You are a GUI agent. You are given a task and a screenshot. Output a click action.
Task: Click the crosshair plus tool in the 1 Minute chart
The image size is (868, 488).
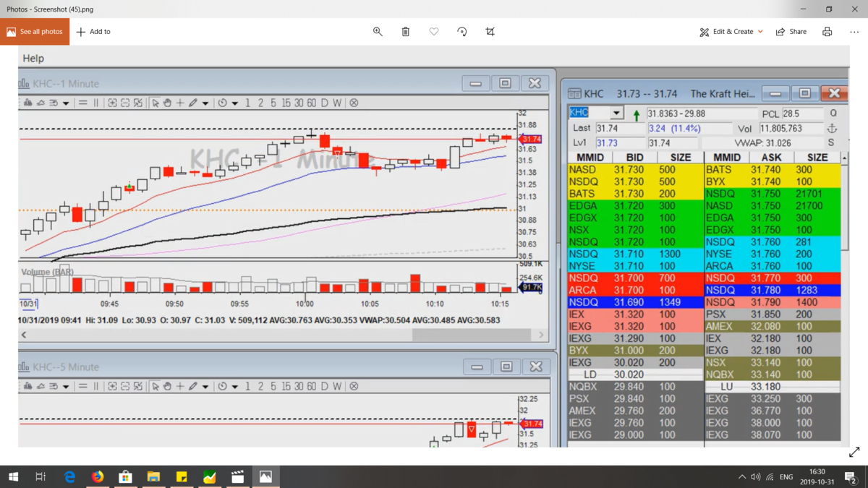(180, 103)
